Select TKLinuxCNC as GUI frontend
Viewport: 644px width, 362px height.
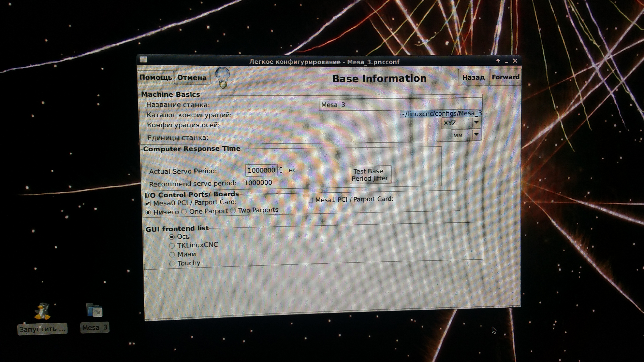click(x=172, y=246)
